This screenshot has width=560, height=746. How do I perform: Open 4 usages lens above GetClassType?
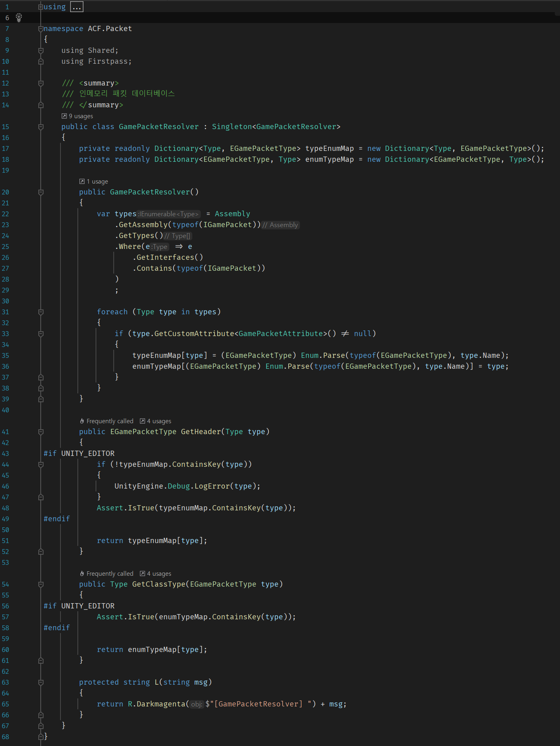click(x=159, y=574)
